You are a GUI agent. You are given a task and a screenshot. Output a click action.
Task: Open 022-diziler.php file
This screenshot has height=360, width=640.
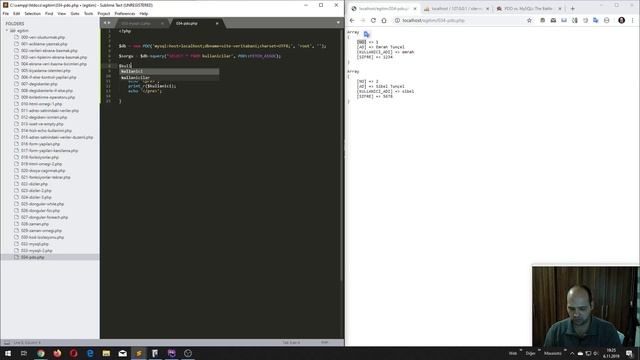coord(34,184)
